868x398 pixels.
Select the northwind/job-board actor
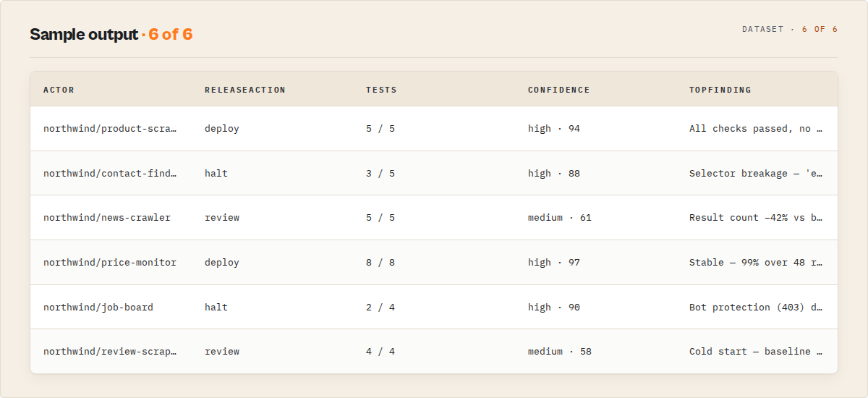98,308
